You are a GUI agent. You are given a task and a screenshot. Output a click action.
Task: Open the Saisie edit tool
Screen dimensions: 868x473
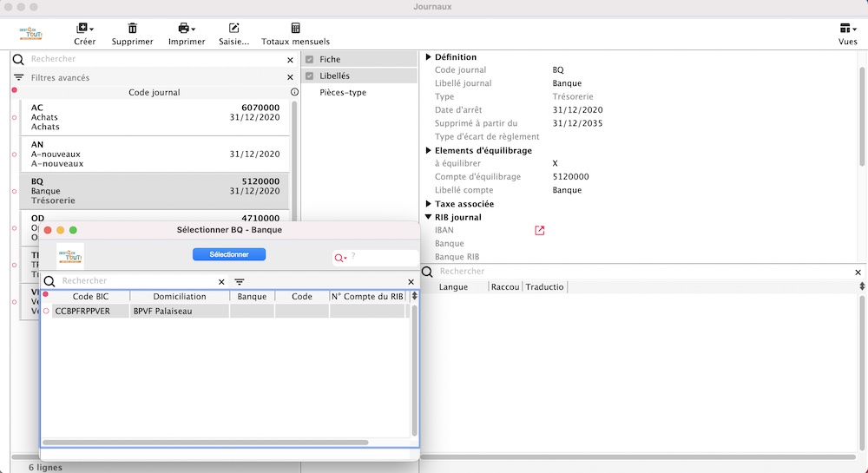[x=233, y=29]
